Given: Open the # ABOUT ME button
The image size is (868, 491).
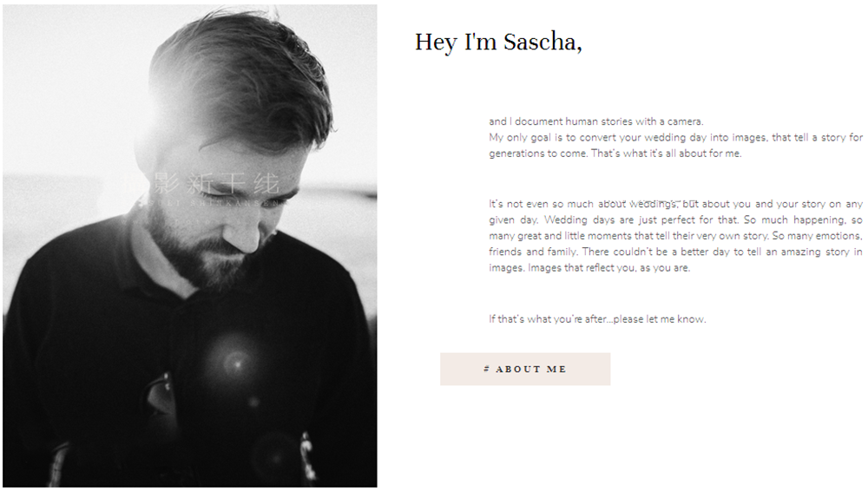Looking at the screenshot, I should (525, 369).
